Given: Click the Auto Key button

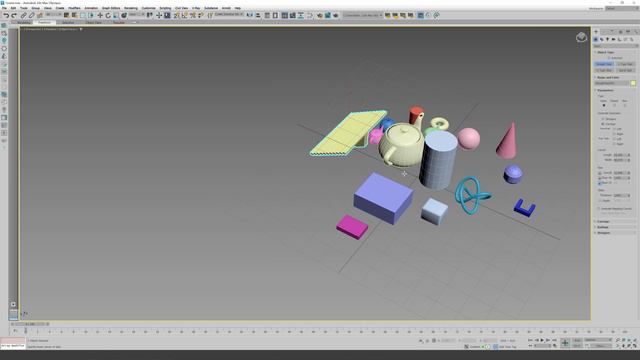Looking at the screenshot, I should [577, 340].
